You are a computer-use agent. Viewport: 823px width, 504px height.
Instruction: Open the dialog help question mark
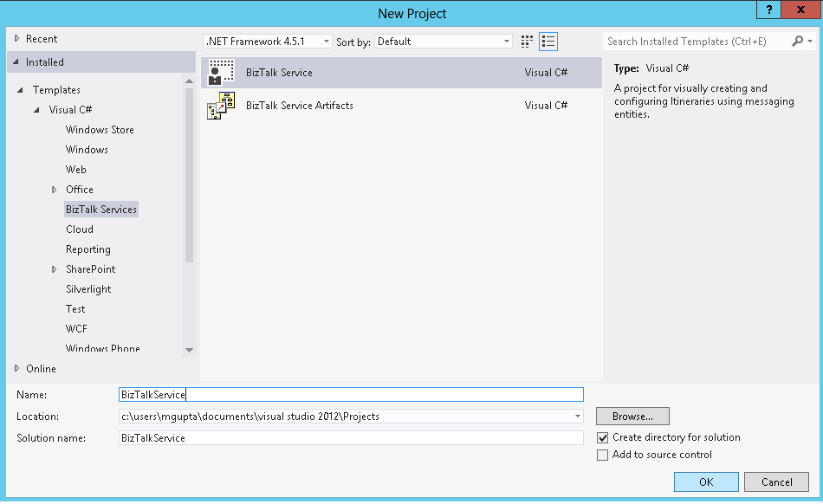point(769,10)
